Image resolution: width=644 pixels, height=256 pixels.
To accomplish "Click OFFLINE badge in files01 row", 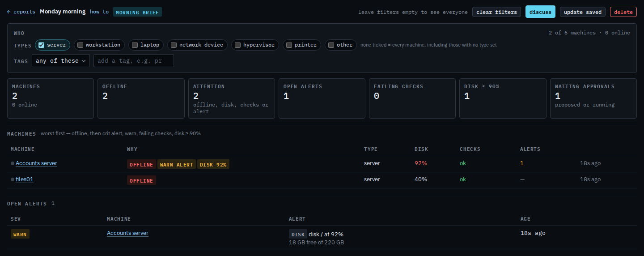I will (x=141, y=181).
